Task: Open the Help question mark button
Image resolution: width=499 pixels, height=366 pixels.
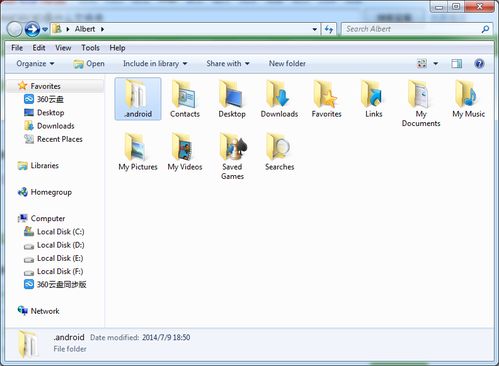Action: 479,64
